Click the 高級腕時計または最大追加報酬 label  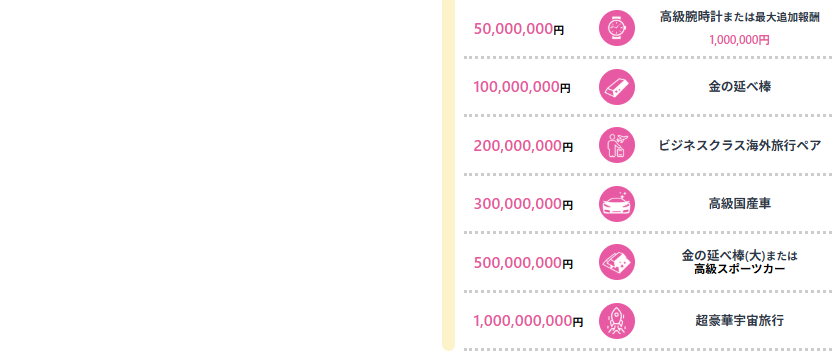click(x=739, y=17)
